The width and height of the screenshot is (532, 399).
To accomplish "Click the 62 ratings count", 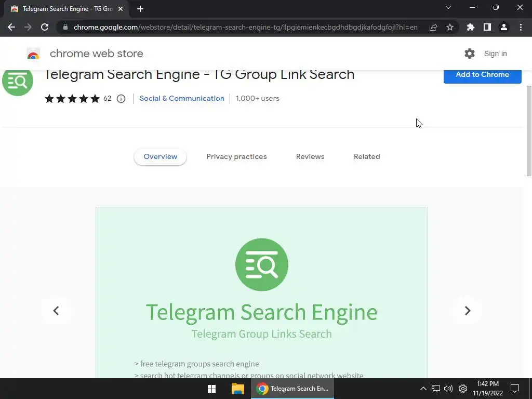I will pyautogui.click(x=107, y=98).
